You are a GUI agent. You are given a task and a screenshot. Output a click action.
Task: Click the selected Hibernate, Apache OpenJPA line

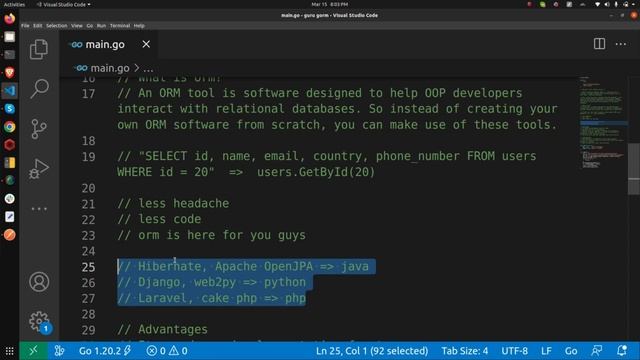coord(243,267)
